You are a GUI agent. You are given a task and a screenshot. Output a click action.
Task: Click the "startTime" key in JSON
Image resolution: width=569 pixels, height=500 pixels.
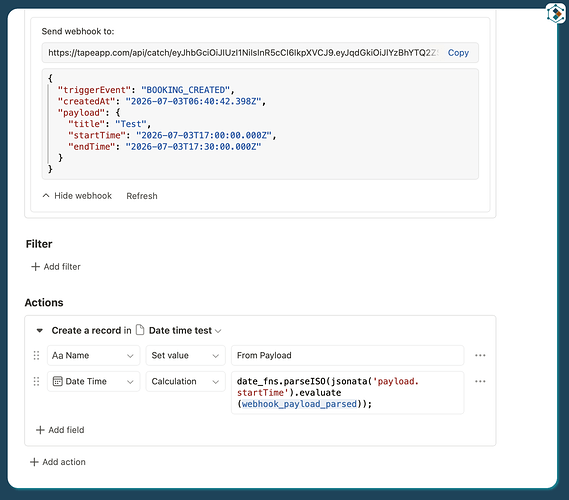coord(97,135)
